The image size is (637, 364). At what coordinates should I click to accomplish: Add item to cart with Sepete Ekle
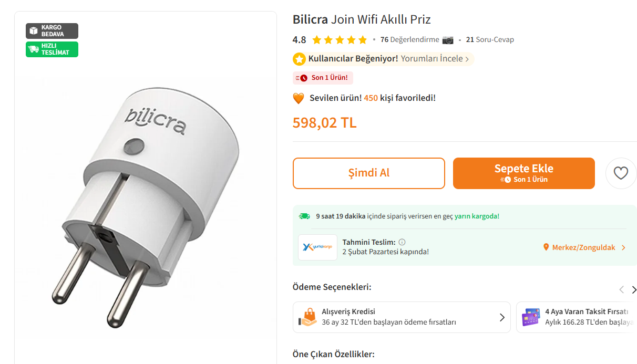point(523,173)
